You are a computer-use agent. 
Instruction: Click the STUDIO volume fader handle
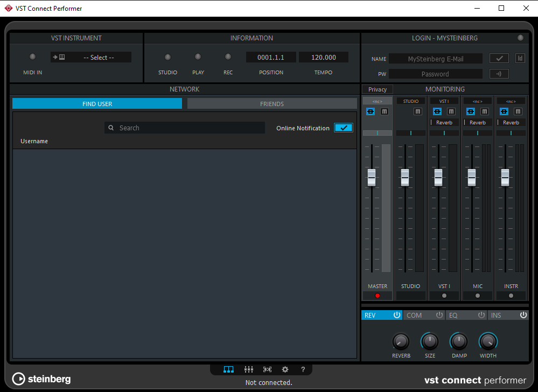click(405, 177)
